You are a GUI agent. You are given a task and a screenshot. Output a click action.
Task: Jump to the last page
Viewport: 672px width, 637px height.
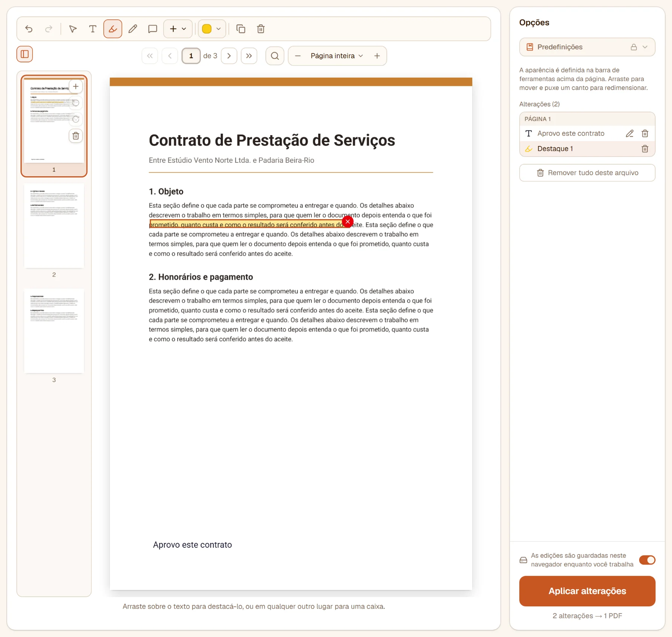point(249,56)
